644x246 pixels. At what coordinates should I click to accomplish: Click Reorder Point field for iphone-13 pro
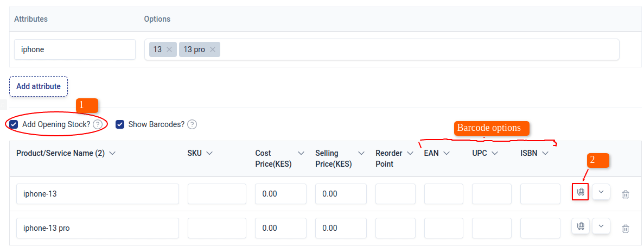395,228
